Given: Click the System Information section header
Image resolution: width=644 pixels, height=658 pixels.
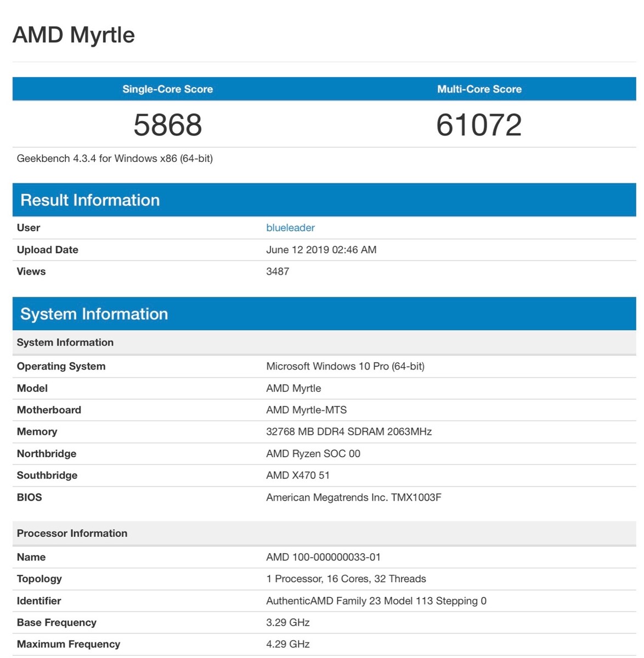Looking at the screenshot, I should tap(94, 314).
